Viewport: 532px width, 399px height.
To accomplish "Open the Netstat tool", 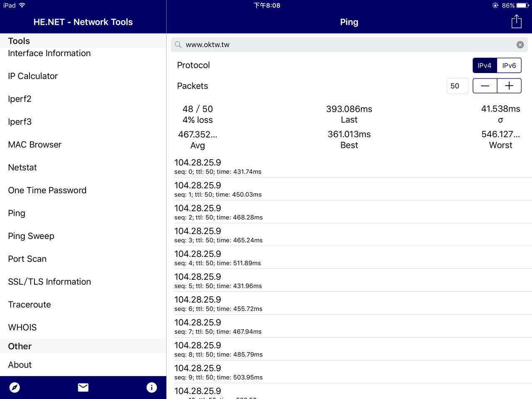I will [x=83, y=167].
